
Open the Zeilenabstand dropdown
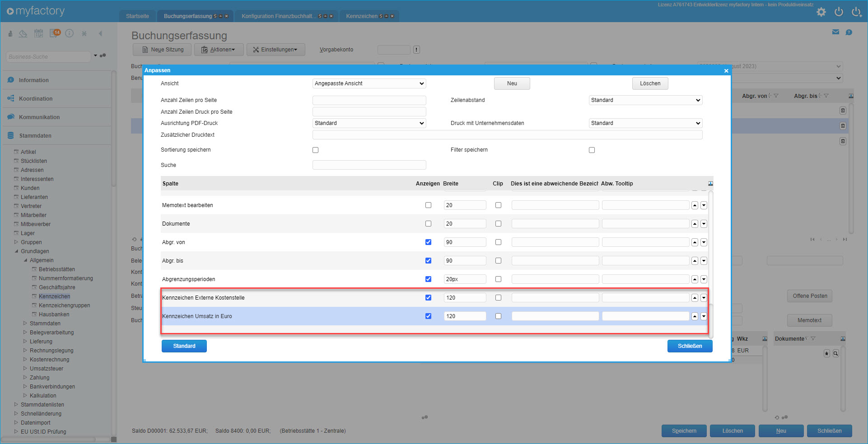(x=645, y=100)
